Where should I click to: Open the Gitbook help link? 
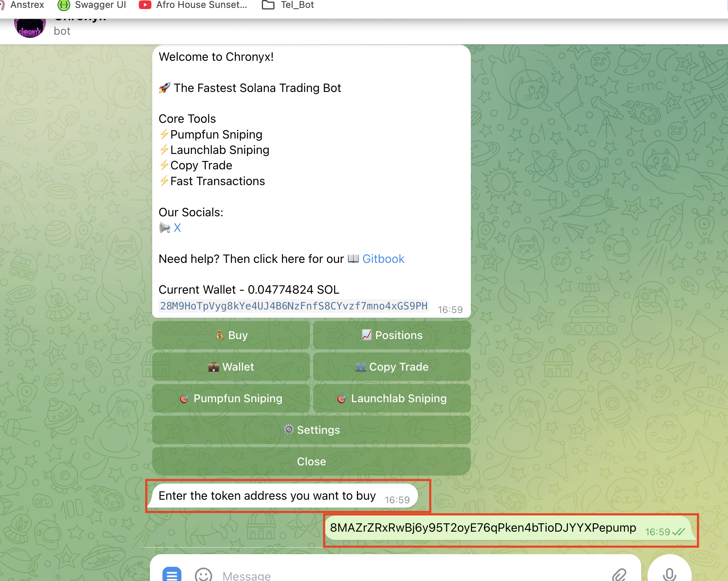point(383,259)
